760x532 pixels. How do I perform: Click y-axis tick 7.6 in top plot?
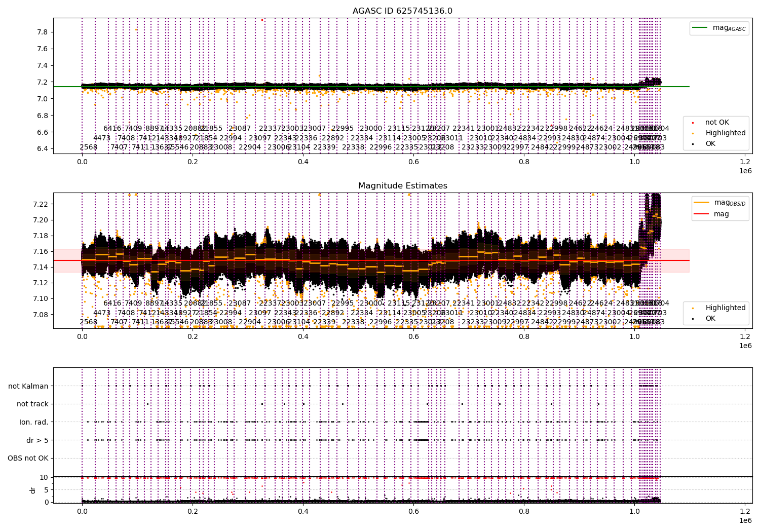tap(43, 49)
